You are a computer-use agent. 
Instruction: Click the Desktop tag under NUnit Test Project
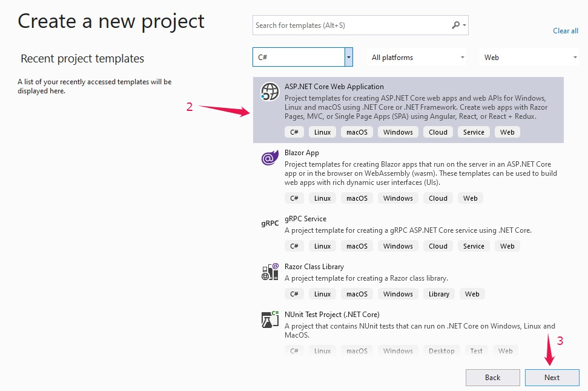tap(441, 351)
